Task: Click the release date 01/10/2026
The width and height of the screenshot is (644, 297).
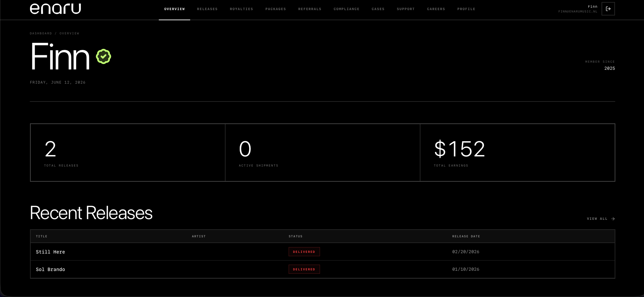Action: point(466,269)
